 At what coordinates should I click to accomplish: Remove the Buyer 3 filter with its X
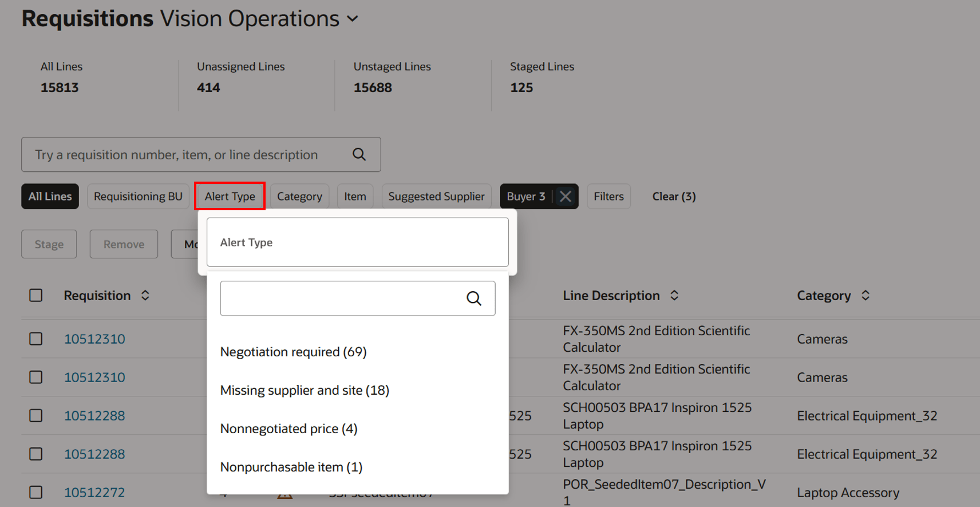(x=566, y=196)
